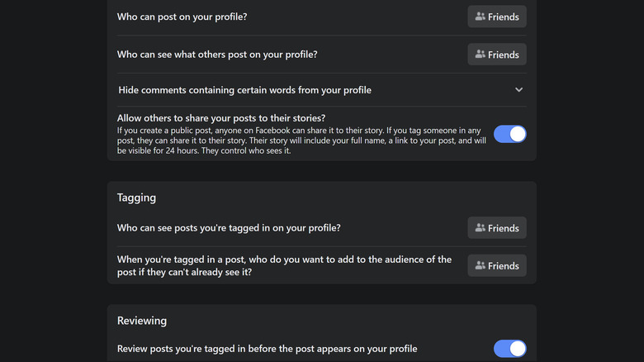Click the people icon beside "Who can post on your profile?"

tap(481, 17)
